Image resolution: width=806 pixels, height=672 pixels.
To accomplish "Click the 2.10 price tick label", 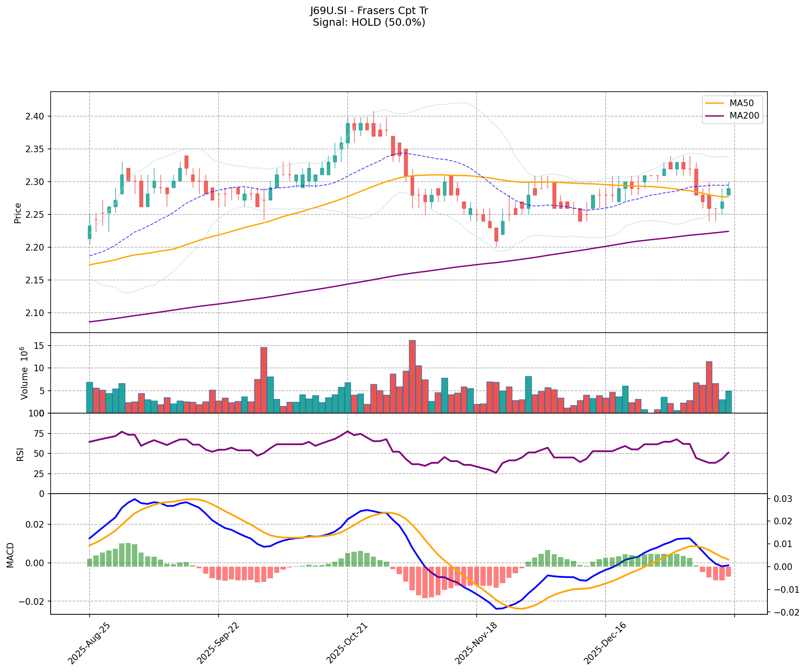I will click(35, 313).
